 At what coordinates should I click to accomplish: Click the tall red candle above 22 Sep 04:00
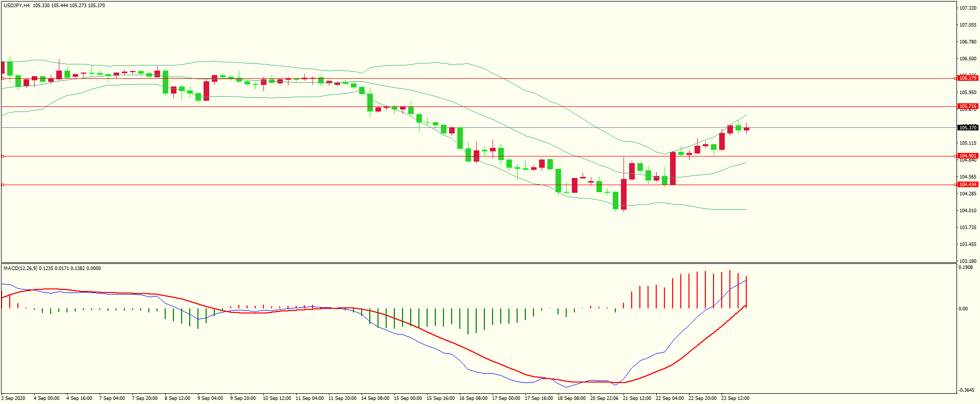pyautogui.click(x=673, y=168)
